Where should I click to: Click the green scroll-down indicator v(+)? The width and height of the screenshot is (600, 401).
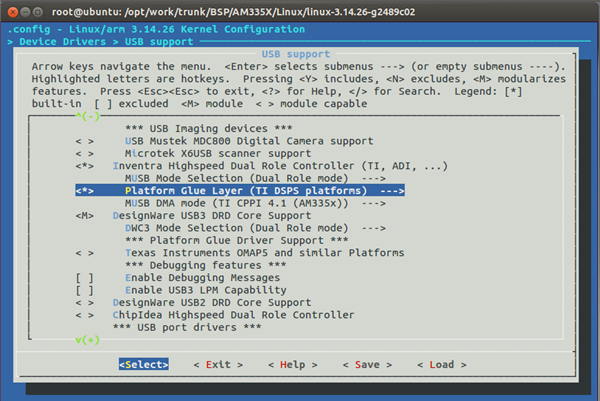point(88,340)
